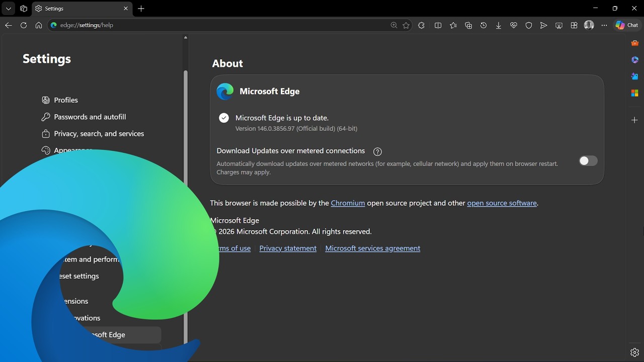Screen dimensions: 644x362
Task: Open the briefcase Tools icon in sidebar
Action: pyautogui.click(x=635, y=43)
